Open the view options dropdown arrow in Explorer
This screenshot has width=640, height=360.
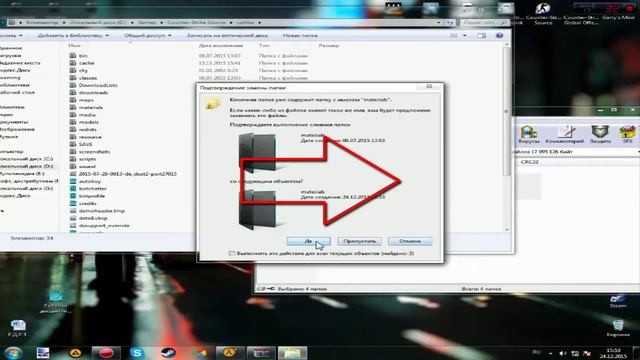point(464,36)
